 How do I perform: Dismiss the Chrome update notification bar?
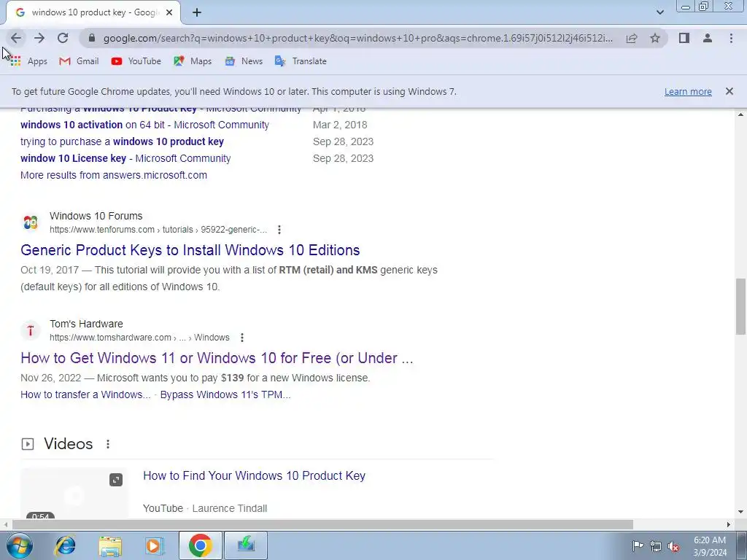coord(729,91)
